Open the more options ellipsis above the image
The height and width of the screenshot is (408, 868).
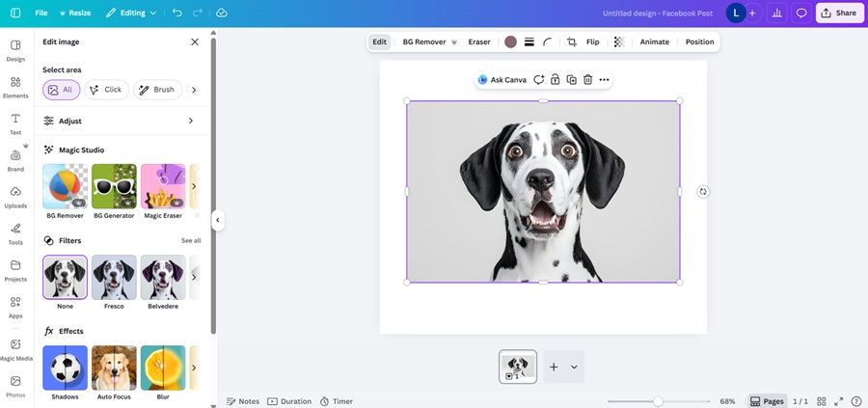pos(604,80)
